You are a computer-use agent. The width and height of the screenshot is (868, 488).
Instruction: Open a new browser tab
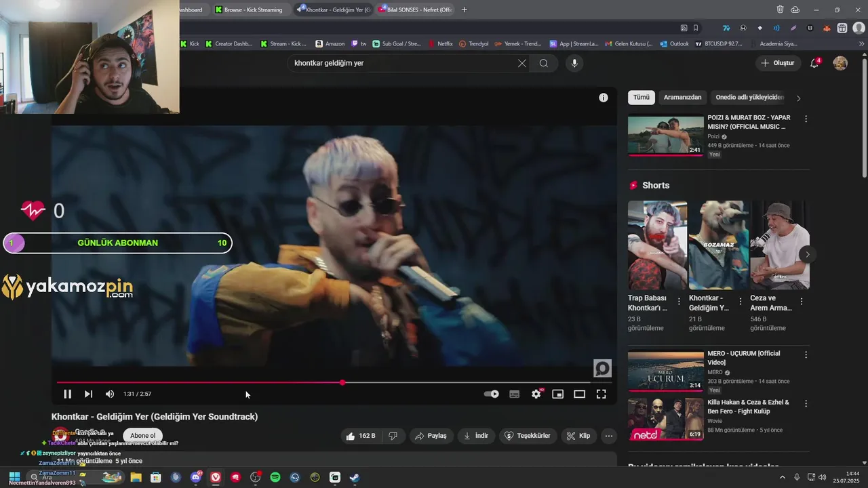(465, 9)
